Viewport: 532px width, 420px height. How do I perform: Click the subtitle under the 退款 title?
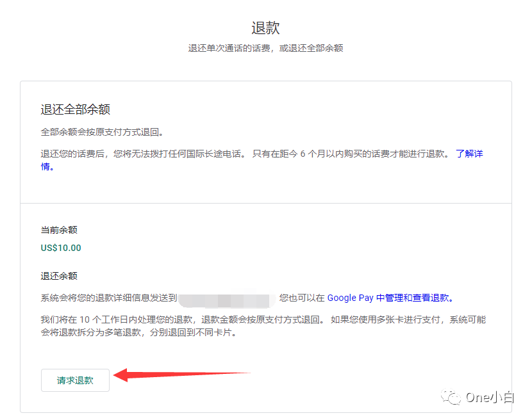pyautogui.click(x=265, y=47)
